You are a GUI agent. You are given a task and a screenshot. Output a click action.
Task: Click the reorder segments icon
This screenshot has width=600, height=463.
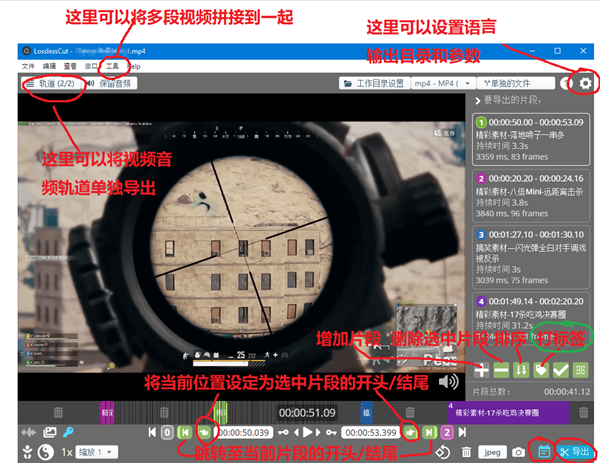tap(520, 369)
